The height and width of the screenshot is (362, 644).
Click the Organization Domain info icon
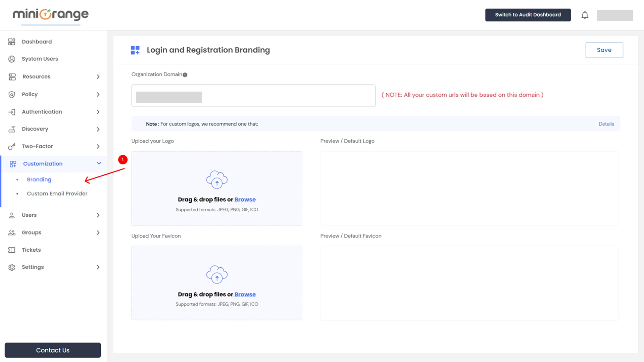[x=185, y=74]
